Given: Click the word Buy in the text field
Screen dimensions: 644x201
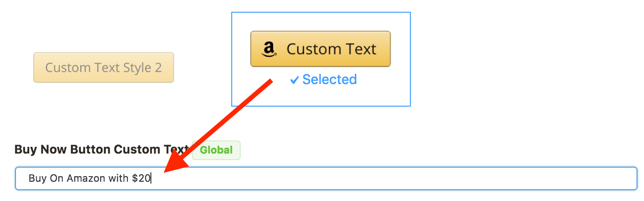Looking at the screenshot, I should click(35, 178).
